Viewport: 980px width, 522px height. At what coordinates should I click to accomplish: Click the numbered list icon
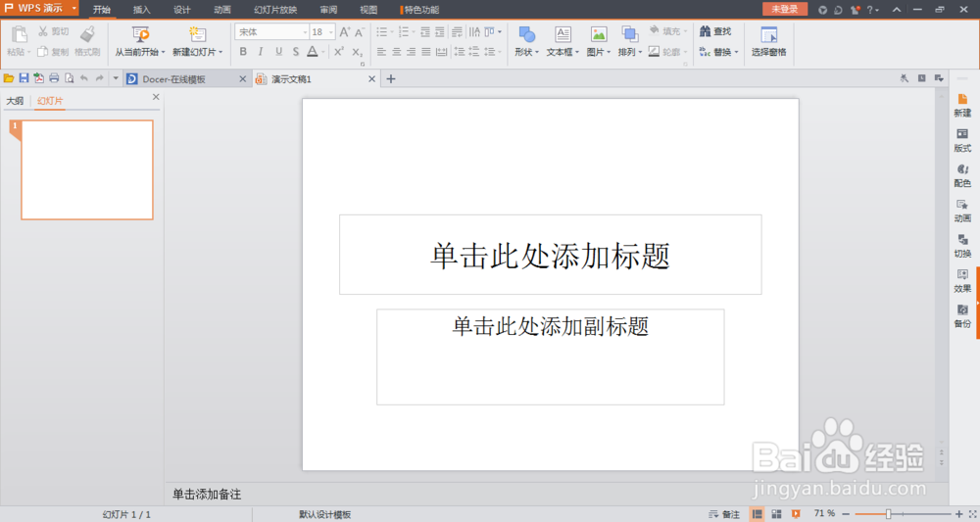(x=404, y=31)
